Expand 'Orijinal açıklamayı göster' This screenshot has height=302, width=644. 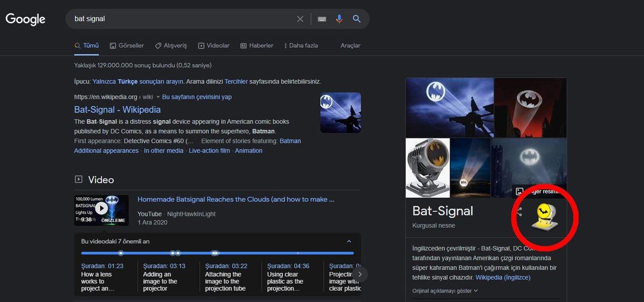(x=445, y=291)
